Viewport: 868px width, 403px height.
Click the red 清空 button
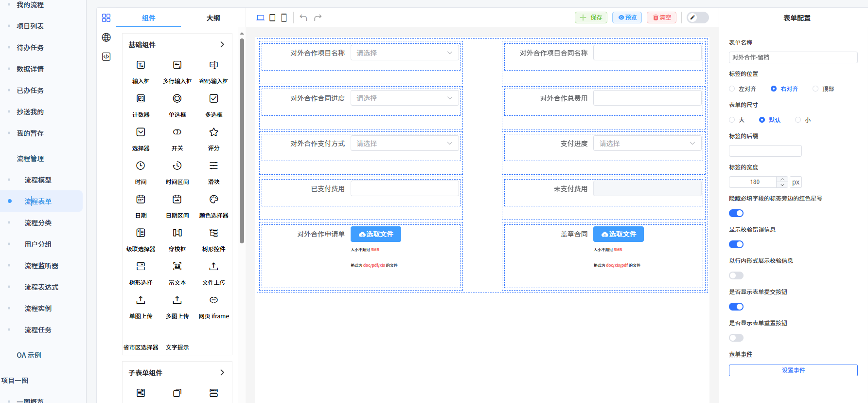(661, 18)
